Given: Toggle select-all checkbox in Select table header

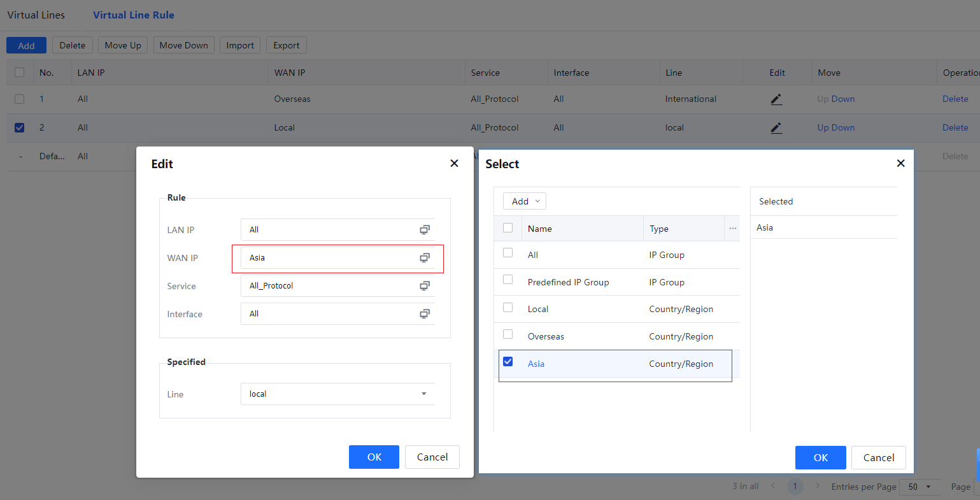Looking at the screenshot, I should click(508, 228).
